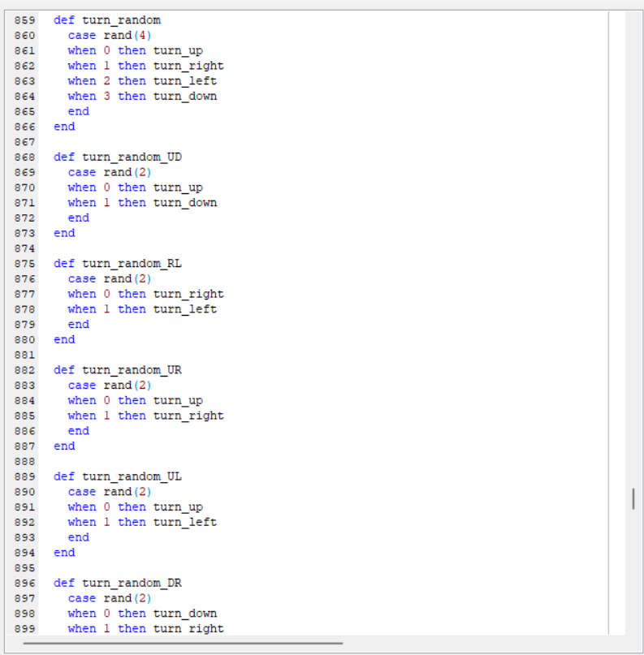Click 'def turn_random_UR' method name

[x=132, y=370]
